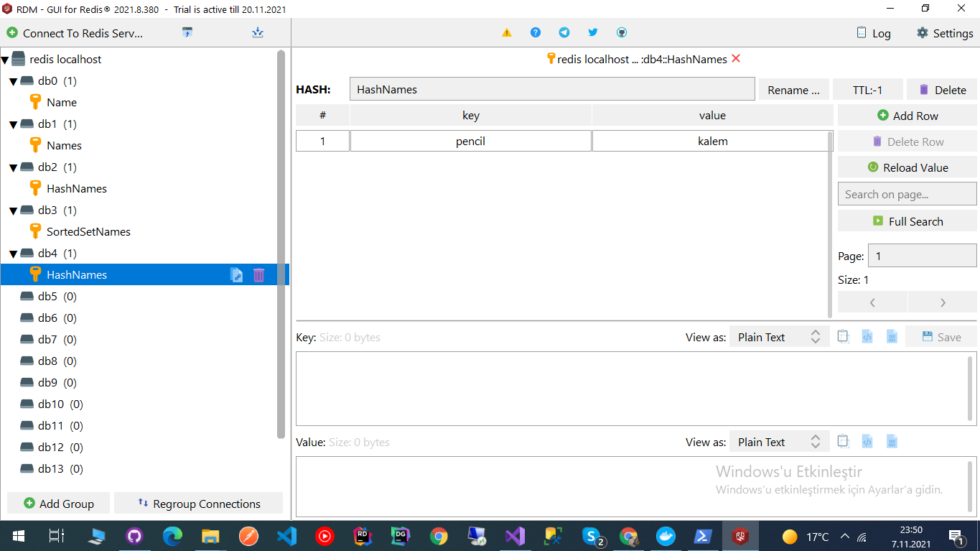Close the db4::HashNames tab
980x551 pixels.
pyautogui.click(x=736, y=59)
